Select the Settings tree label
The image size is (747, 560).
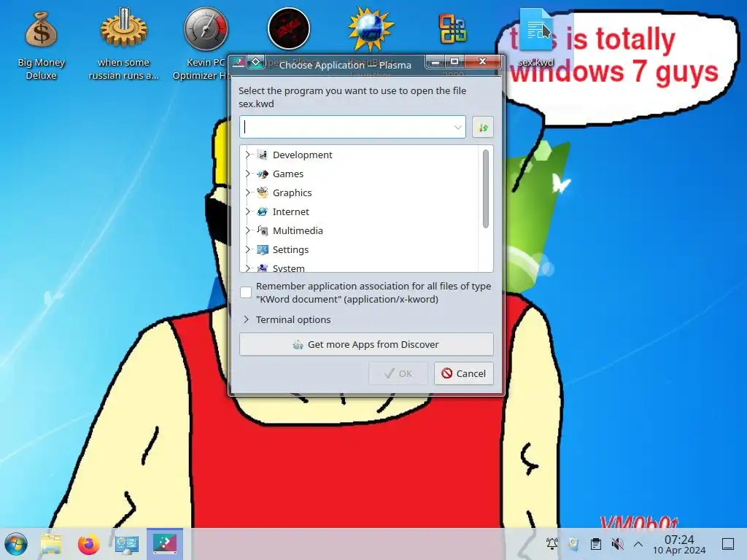290,249
